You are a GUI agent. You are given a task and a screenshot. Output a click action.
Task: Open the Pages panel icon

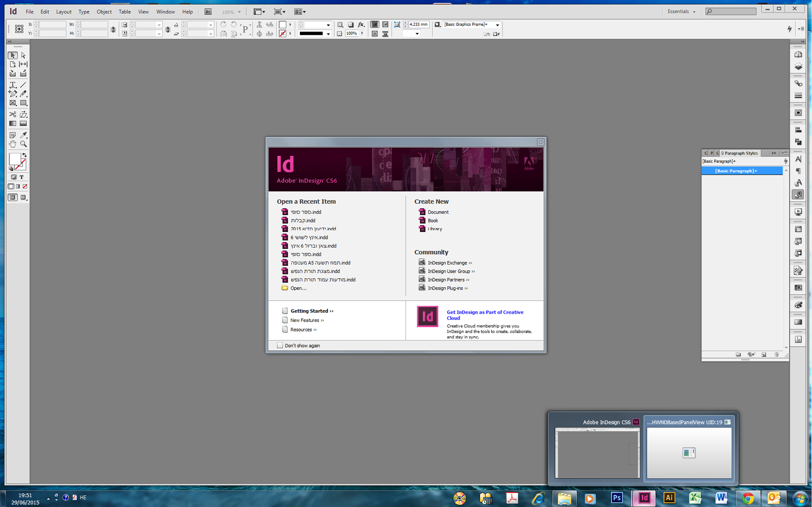[x=798, y=55]
